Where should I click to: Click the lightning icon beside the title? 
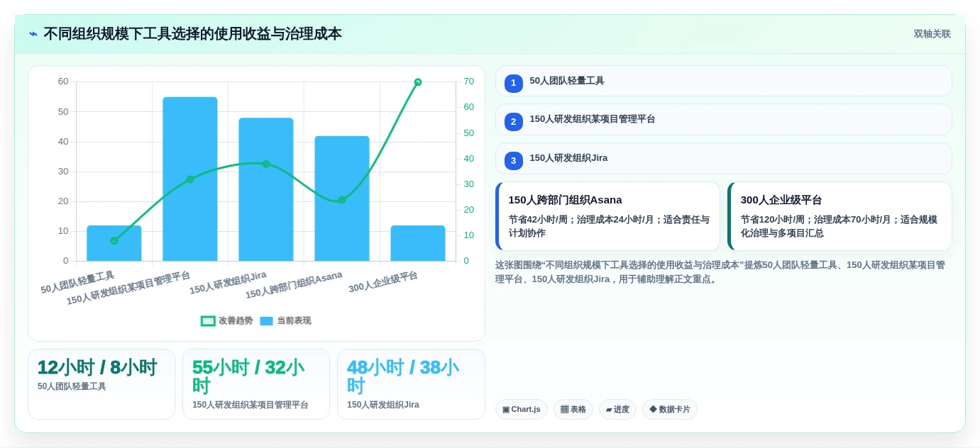[33, 34]
